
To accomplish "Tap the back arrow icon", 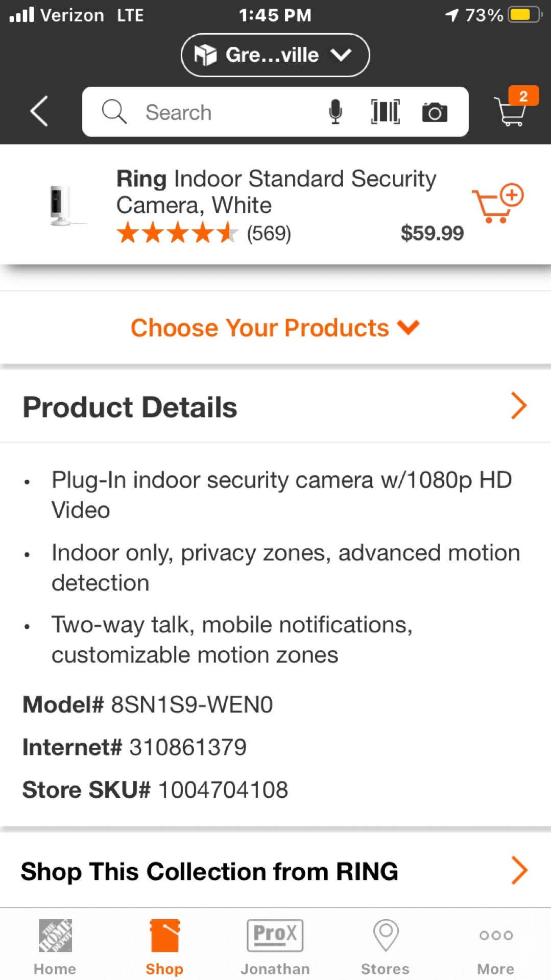I will pyautogui.click(x=39, y=111).
